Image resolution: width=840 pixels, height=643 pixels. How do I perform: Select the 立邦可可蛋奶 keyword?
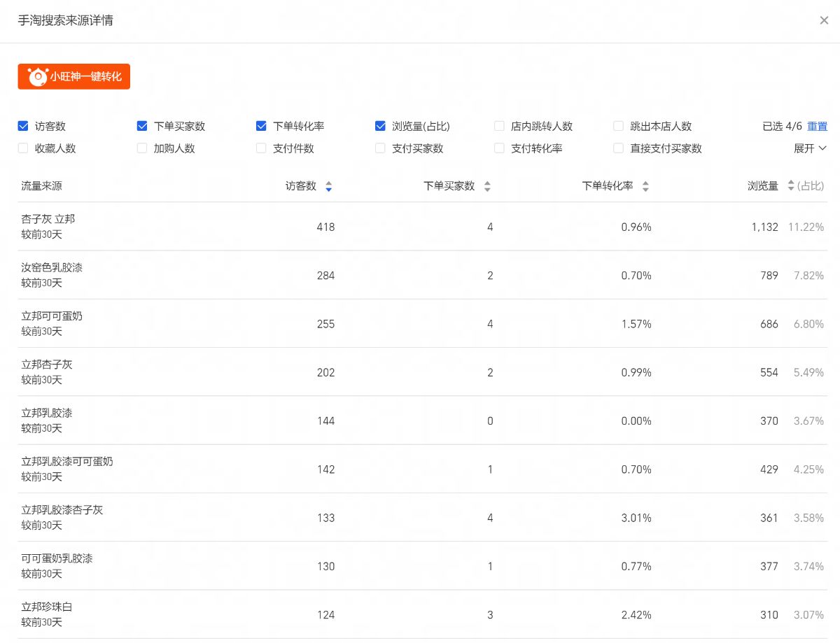[52, 316]
